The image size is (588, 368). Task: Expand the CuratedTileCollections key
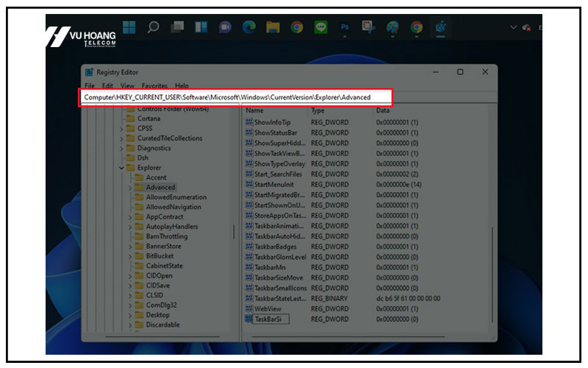122,138
